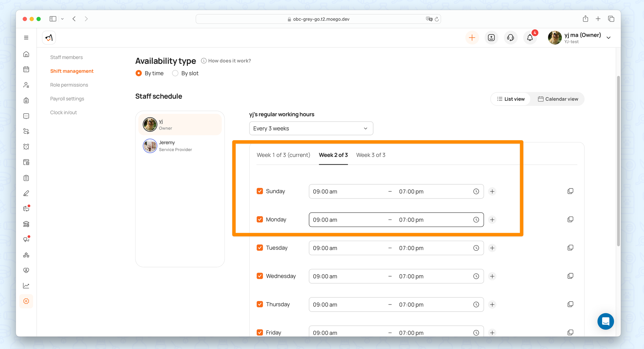This screenshot has width=644, height=349.
Task: Open the chat bubble widget
Action: (x=605, y=321)
